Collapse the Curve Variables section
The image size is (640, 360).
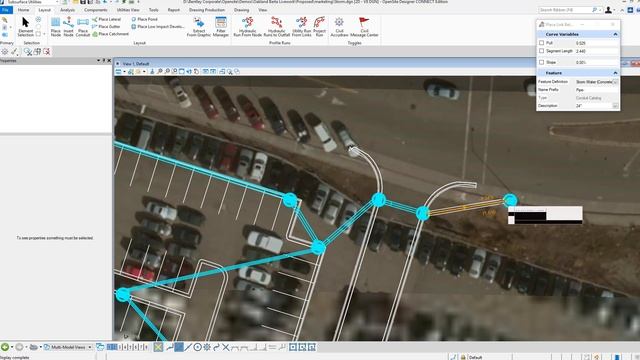(x=615, y=34)
